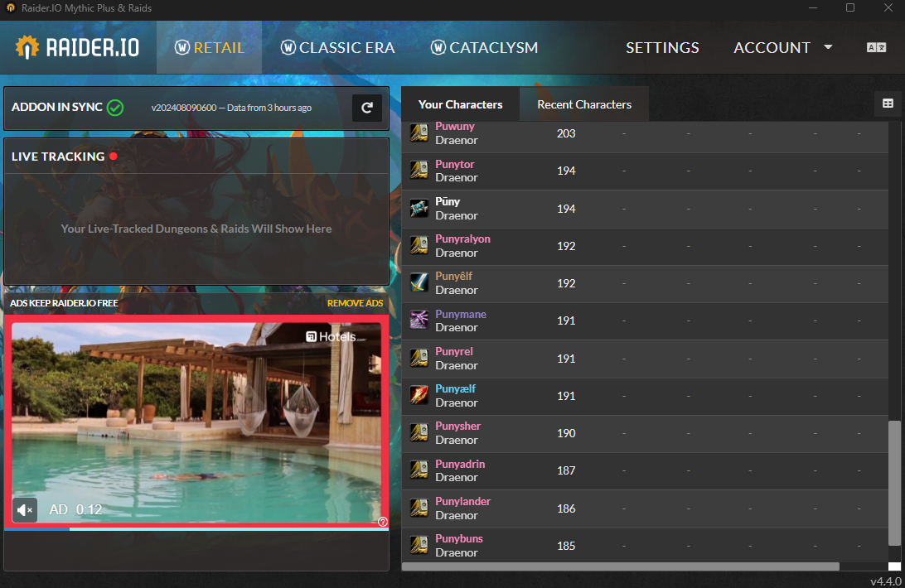Open the Punysher character name
This screenshot has width=905, height=588.
click(457, 426)
